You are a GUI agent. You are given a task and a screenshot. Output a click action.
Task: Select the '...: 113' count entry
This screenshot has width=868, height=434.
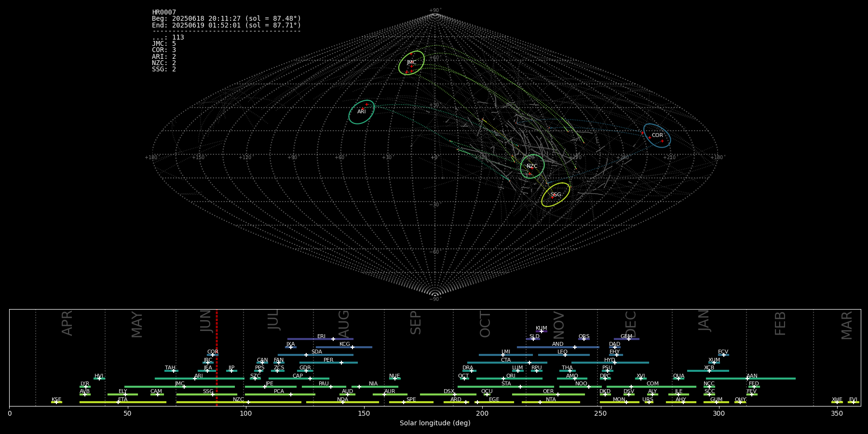pos(168,38)
